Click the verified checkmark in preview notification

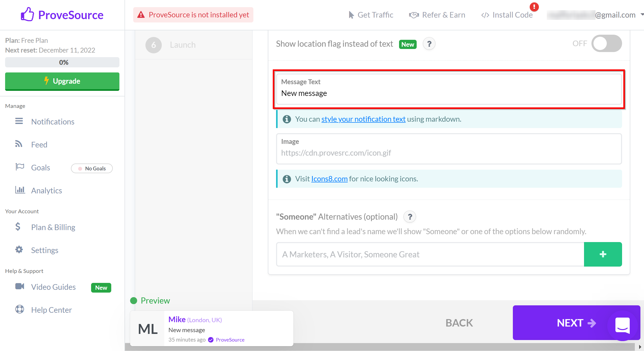point(211,340)
